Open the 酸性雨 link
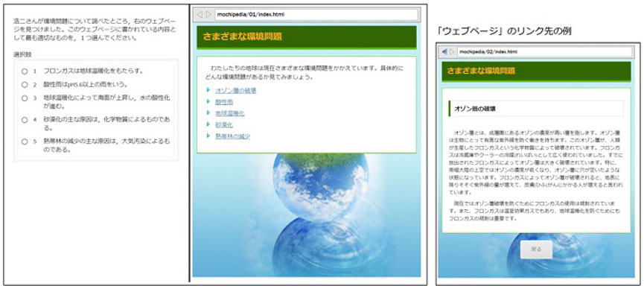644x286 pixels. point(224,102)
